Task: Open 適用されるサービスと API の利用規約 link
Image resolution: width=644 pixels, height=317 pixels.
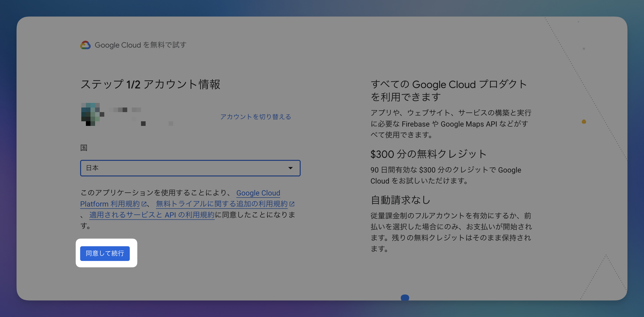Action: pyautogui.click(x=152, y=215)
